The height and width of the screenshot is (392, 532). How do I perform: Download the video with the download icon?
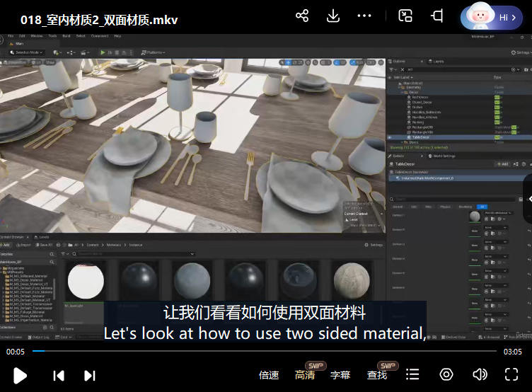[333, 16]
